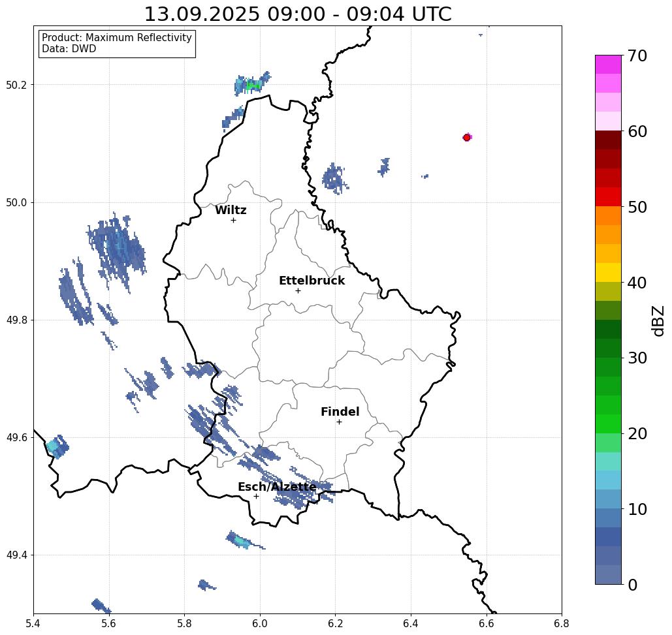Click the magenta swatch at top of colorbar
672x635 pixels.
pyautogui.click(x=608, y=65)
